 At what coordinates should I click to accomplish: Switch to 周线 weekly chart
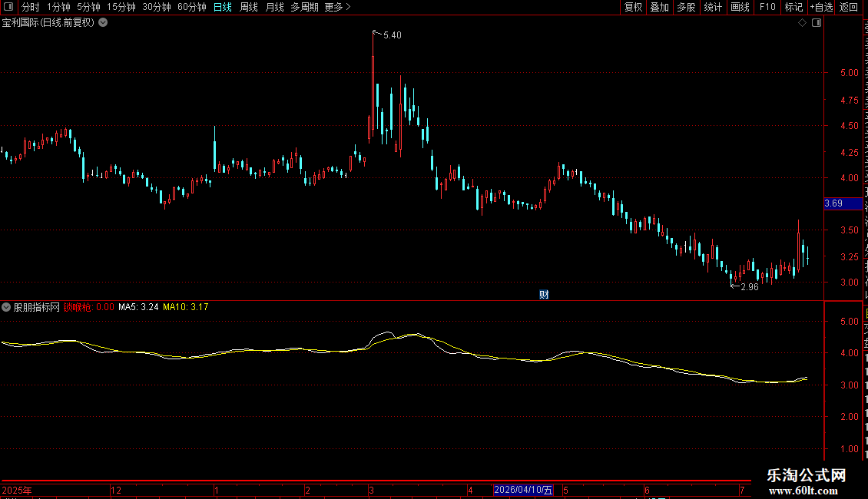point(249,7)
